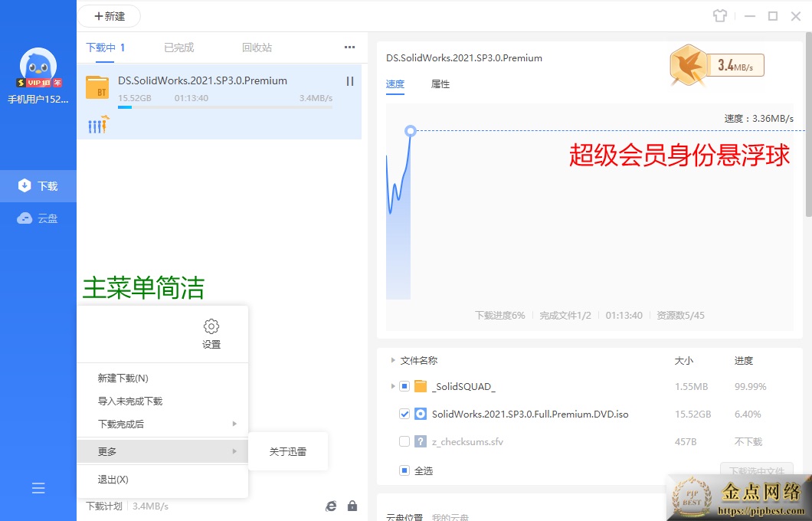Click the VIP10 membership badge

click(39, 83)
